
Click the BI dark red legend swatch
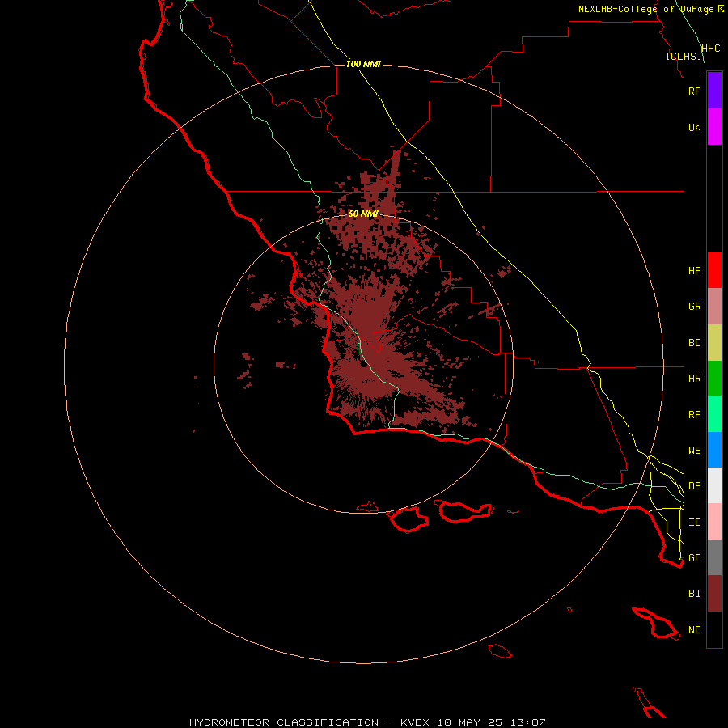tap(714, 594)
